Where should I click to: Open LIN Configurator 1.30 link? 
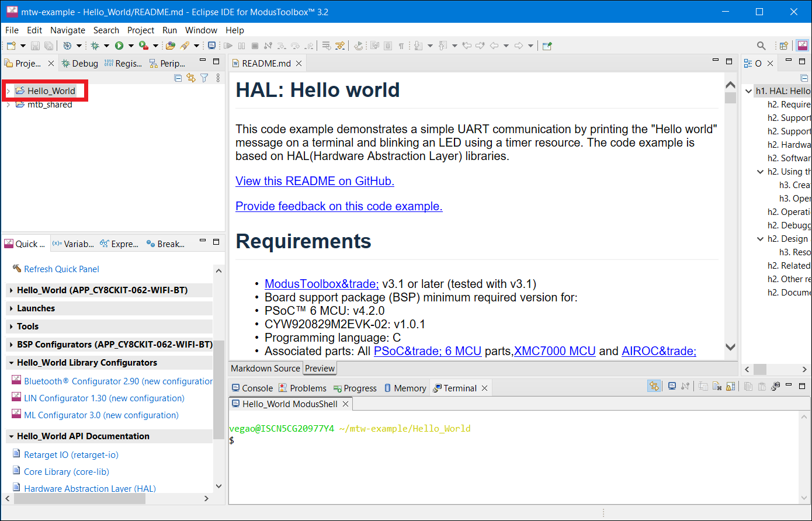tap(104, 398)
